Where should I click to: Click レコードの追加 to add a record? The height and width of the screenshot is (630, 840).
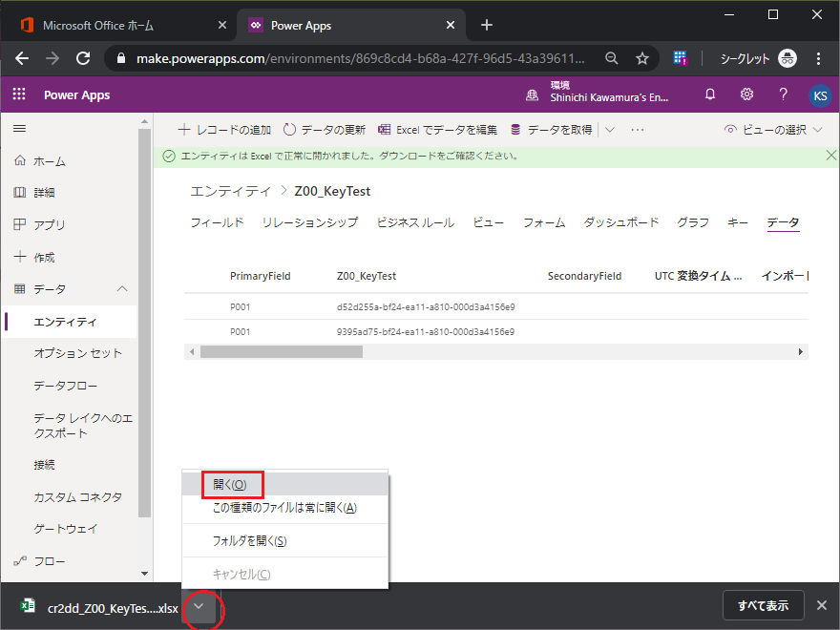point(224,130)
